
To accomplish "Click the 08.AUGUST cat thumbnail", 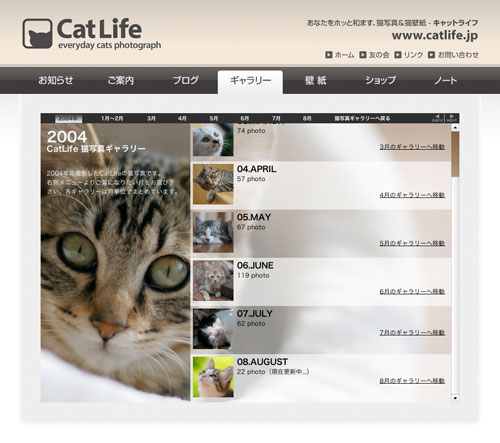I will pos(213,377).
